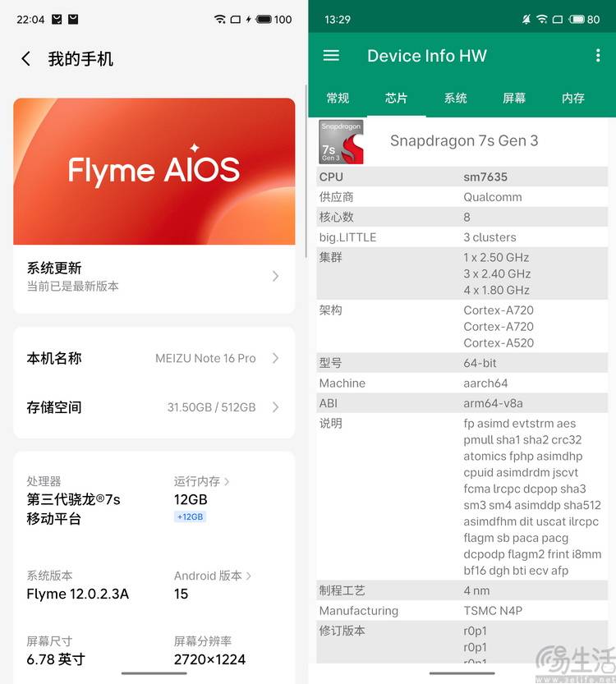Tap the battery icon showing 80

pyautogui.click(x=577, y=19)
